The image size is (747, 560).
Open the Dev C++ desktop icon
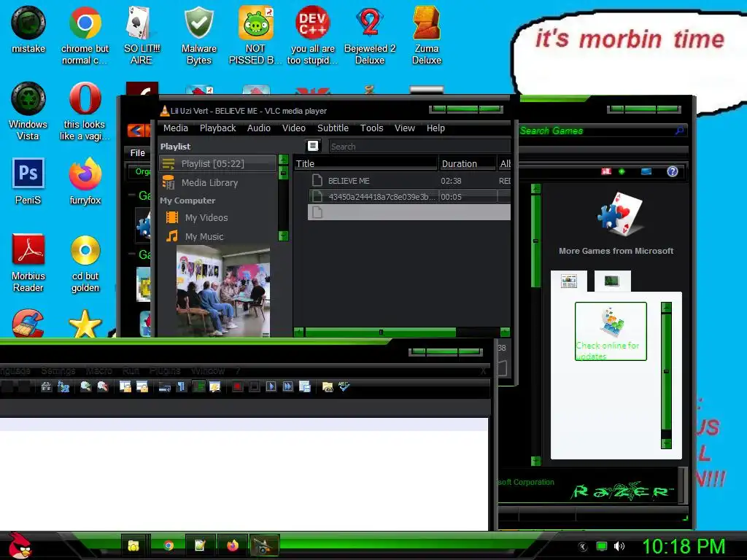pos(312,35)
